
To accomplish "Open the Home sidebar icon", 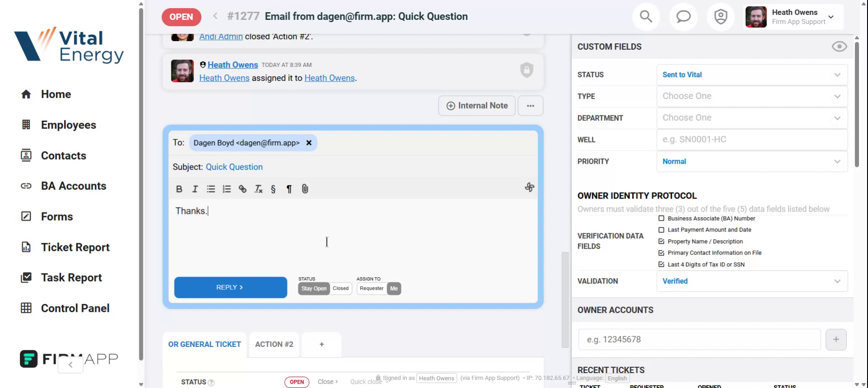I will (26, 94).
